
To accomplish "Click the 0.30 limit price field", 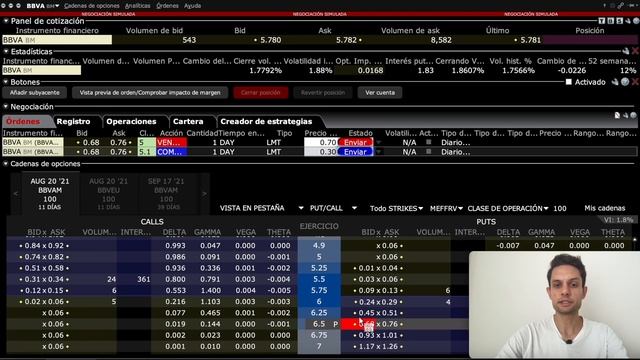I will click(x=321, y=152).
